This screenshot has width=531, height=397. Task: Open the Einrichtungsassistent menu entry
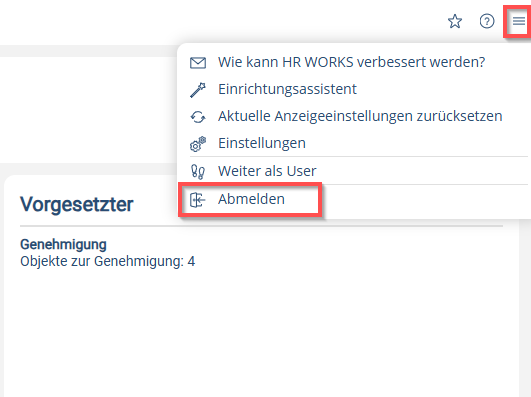287,89
